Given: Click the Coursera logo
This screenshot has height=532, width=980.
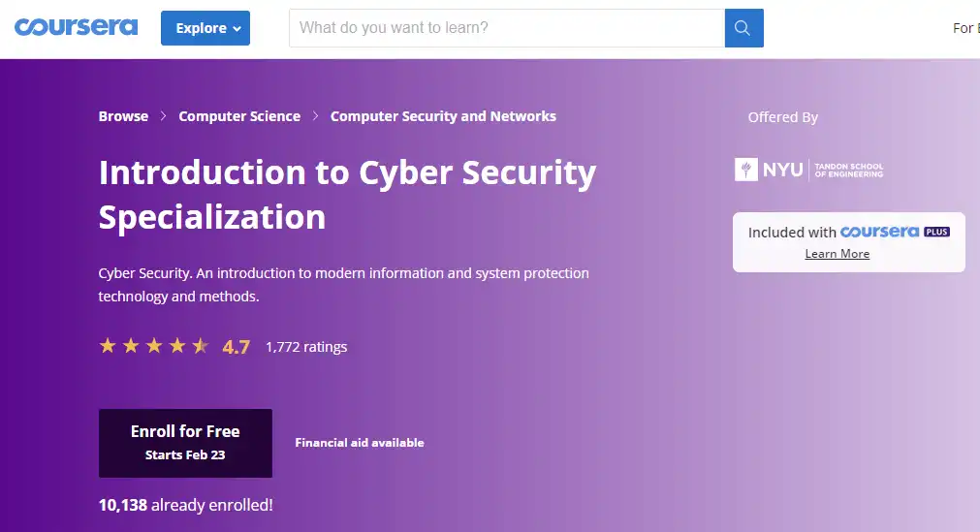Looking at the screenshot, I should (x=76, y=27).
